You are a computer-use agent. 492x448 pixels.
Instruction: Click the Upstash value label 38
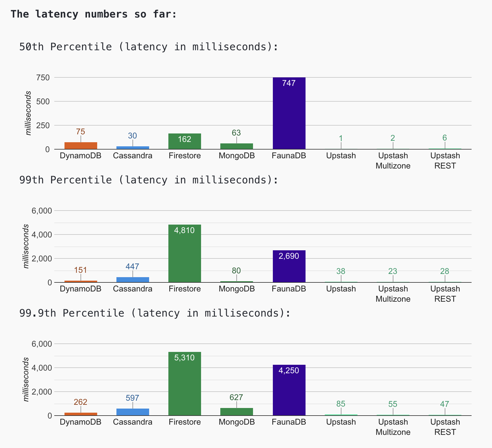[341, 271]
